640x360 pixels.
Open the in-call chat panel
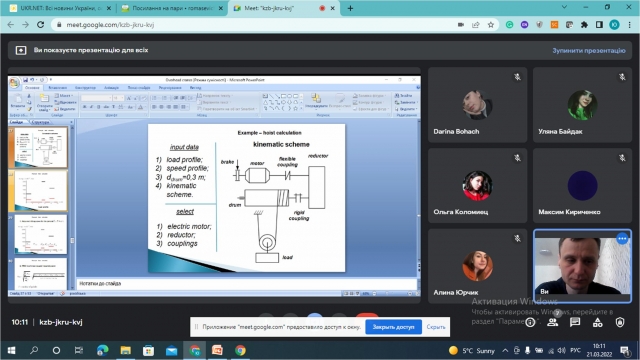click(575, 322)
